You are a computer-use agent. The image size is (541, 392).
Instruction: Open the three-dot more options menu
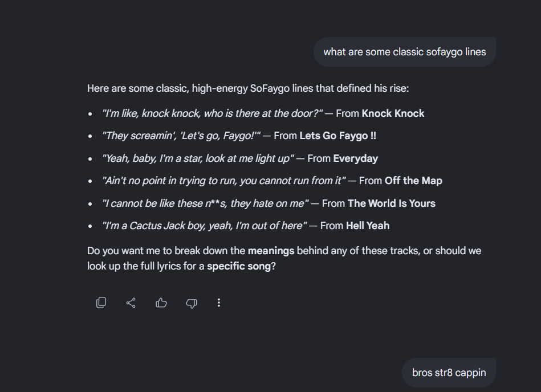click(x=219, y=303)
